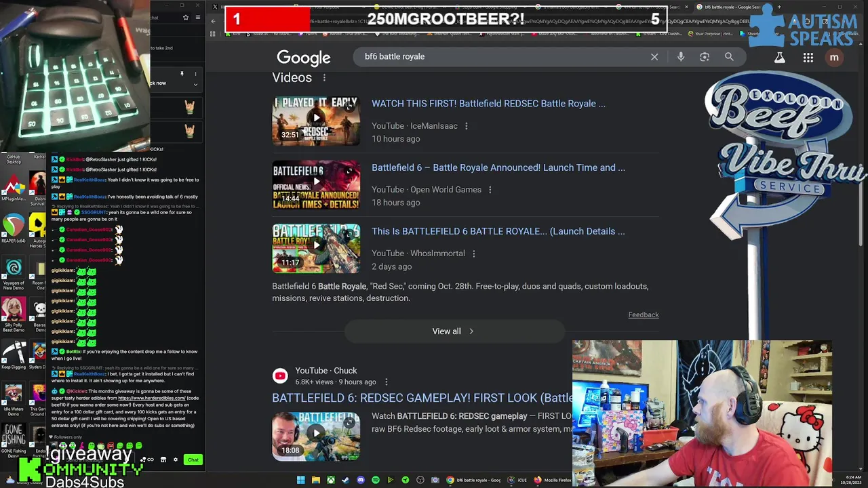Play the 11:17 Battle Royale thumbnail

(316, 248)
